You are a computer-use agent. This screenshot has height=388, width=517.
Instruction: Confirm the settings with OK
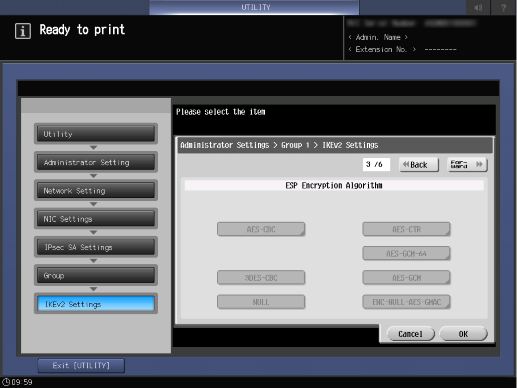coord(463,334)
